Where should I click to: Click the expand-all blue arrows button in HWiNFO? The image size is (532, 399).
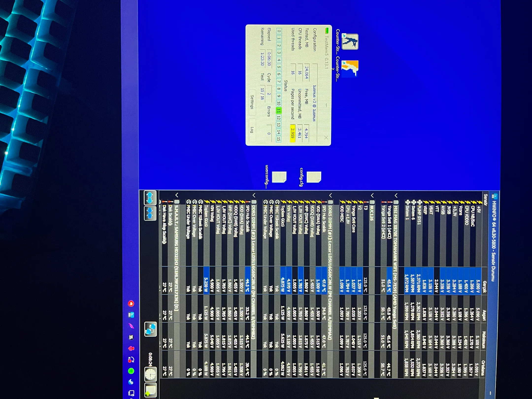click(150, 198)
